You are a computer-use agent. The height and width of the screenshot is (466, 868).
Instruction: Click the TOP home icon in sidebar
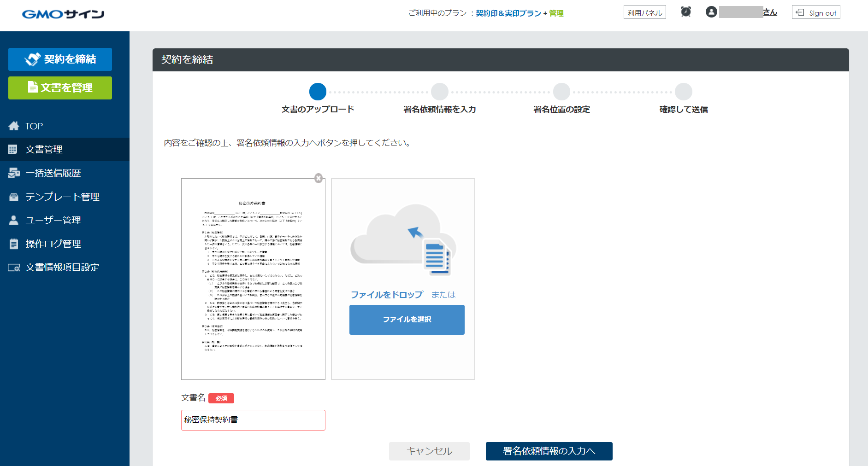tap(14, 126)
